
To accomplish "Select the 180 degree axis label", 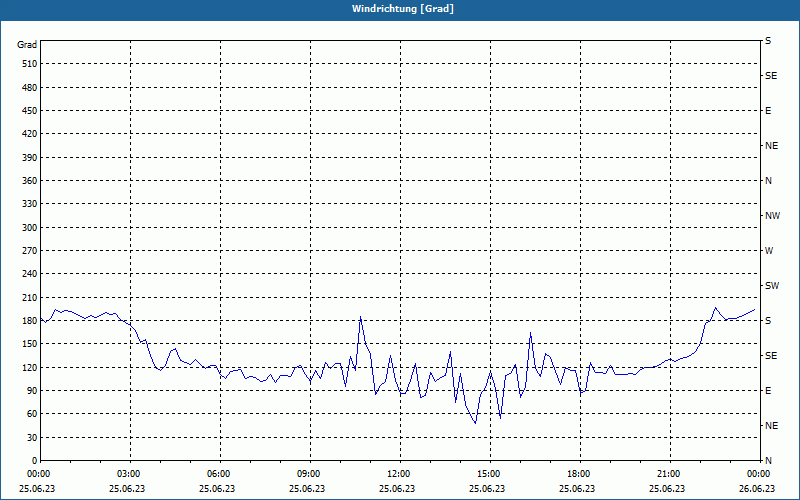I will click(30, 321).
